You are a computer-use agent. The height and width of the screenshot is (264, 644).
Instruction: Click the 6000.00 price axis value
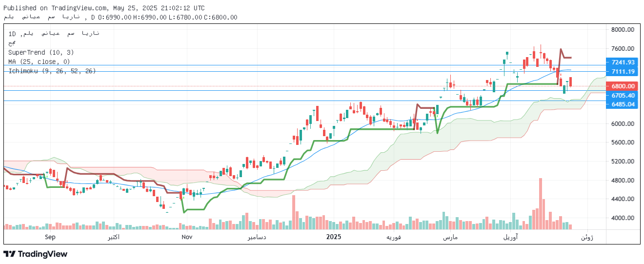(623, 124)
